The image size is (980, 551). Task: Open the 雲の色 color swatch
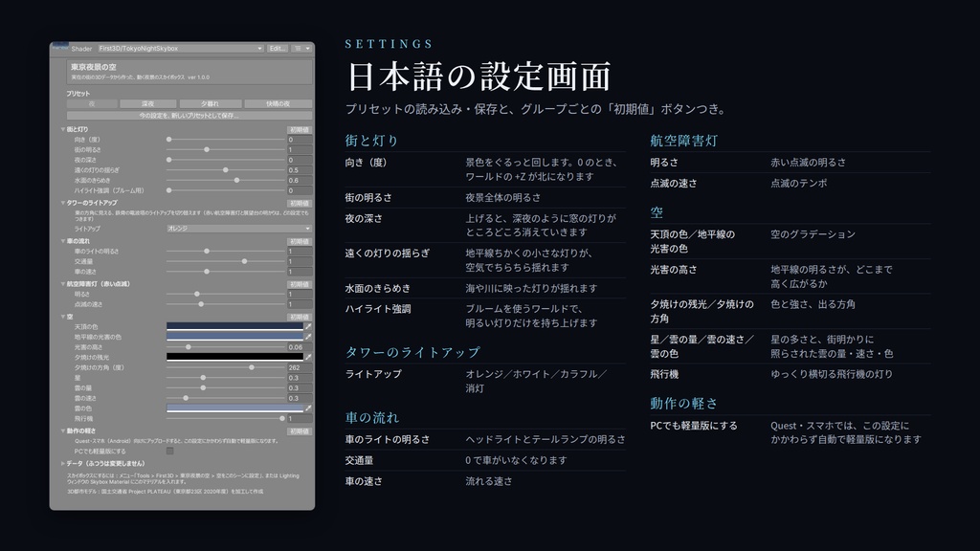[234, 408]
